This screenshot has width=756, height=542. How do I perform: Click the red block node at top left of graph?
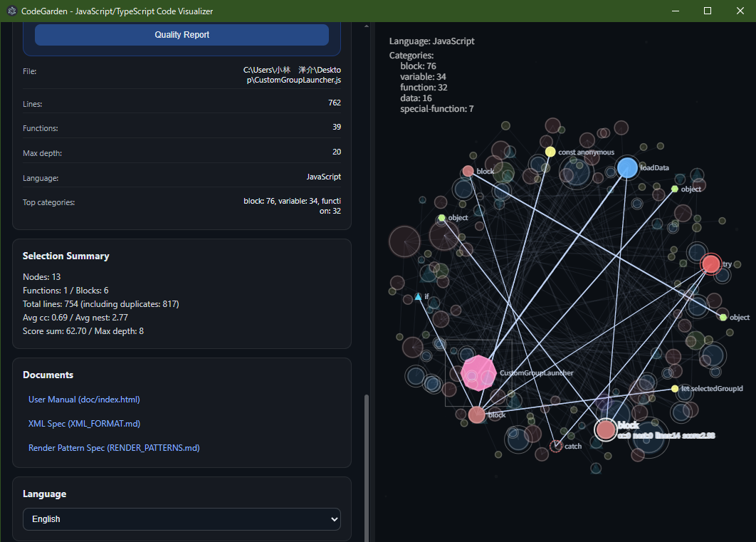pos(468,171)
